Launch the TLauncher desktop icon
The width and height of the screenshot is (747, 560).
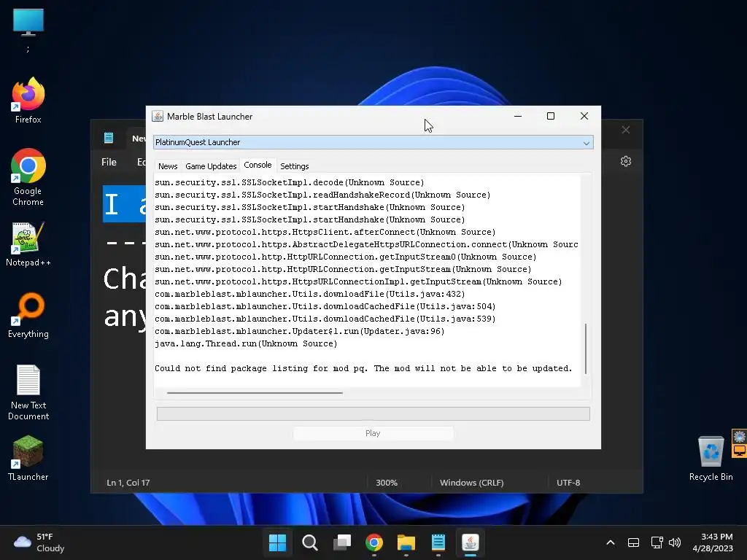point(28,458)
